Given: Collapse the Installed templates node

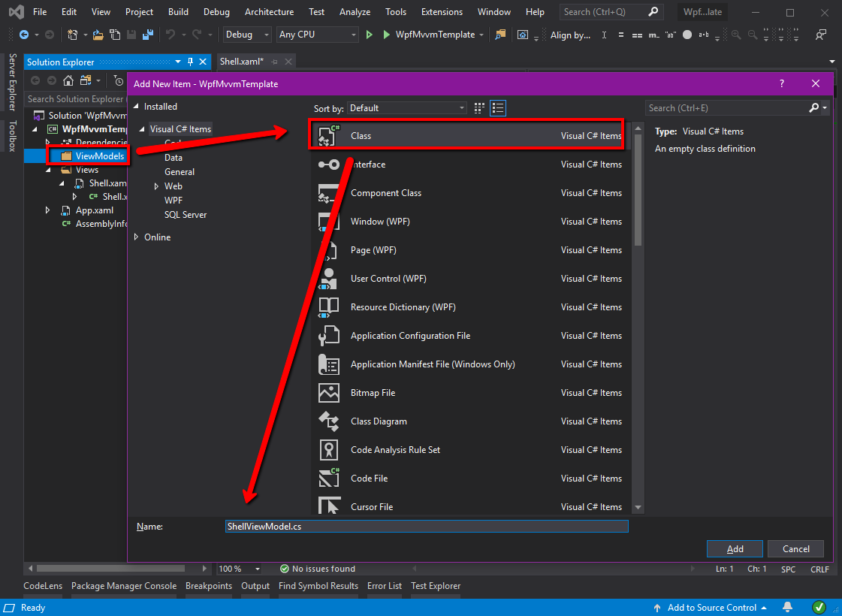Looking at the screenshot, I should (x=137, y=107).
